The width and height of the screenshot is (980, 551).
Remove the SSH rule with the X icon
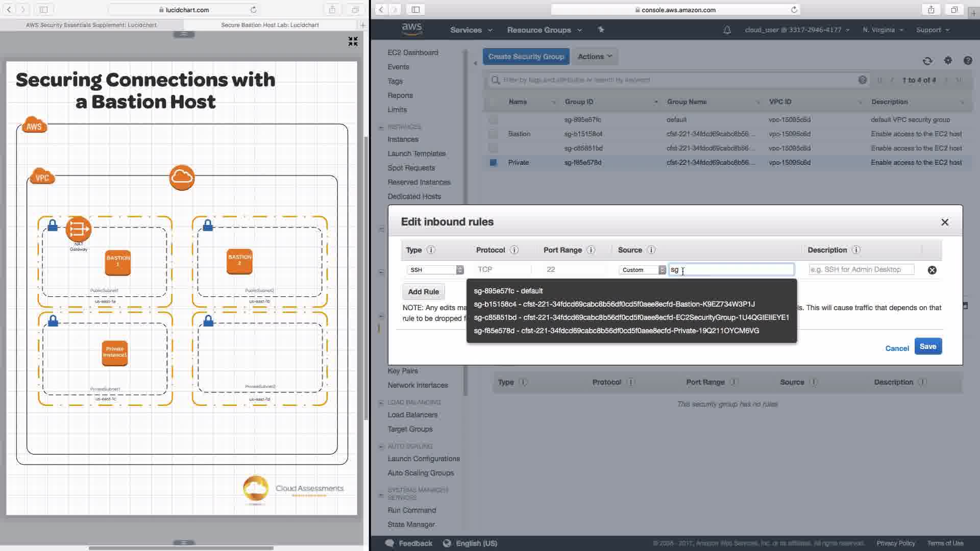[932, 270]
